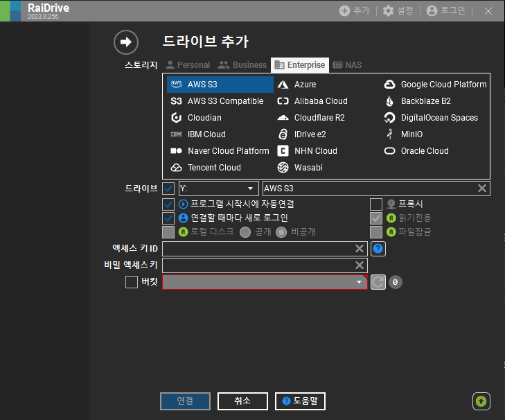
Task: Clear the 엑세스 키 ID field
Action: tap(360, 249)
